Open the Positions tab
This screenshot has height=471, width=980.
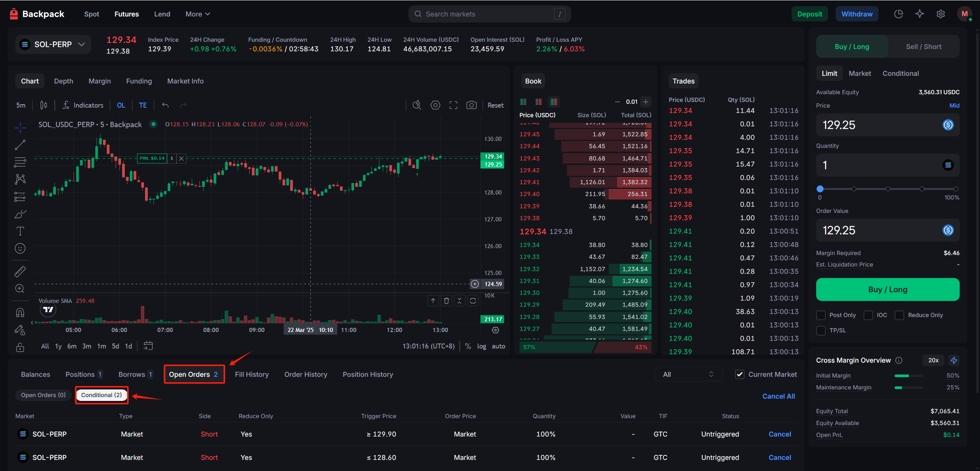pos(84,375)
